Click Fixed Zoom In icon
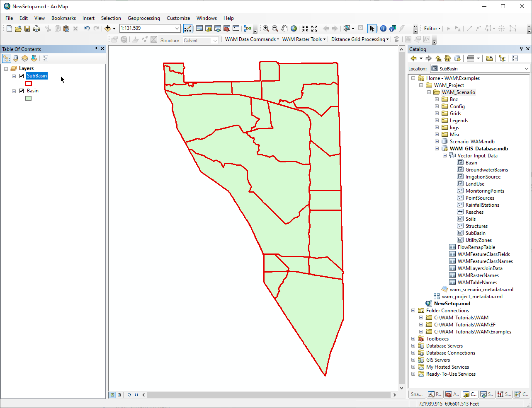Viewport: 532px width, 408px height. (x=305, y=29)
